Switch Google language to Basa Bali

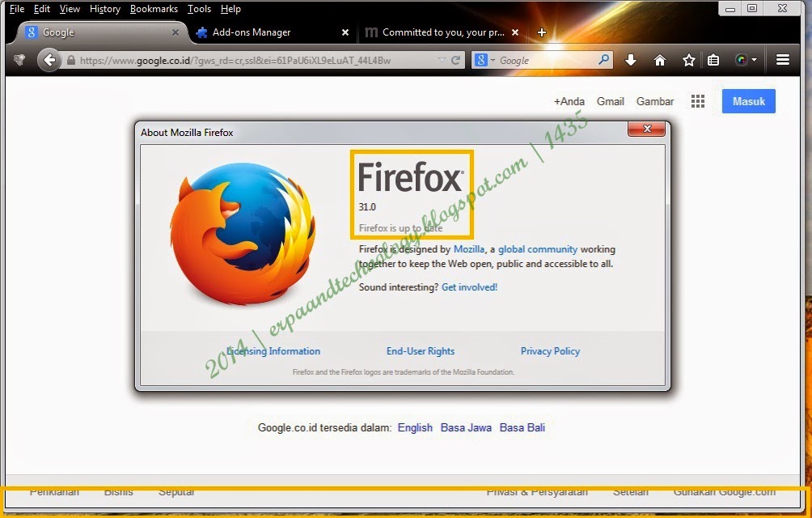pyautogui.click(x=522, y=427)
